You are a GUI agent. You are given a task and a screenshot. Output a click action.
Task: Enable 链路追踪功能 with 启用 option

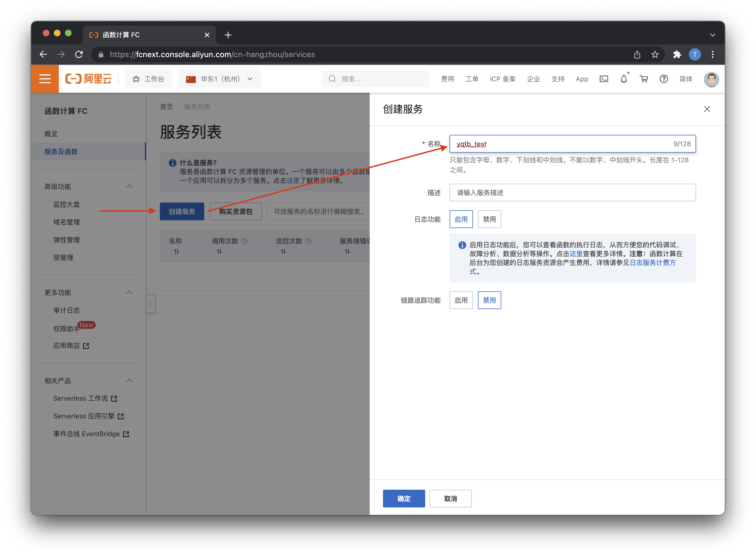tap(461, 300)
